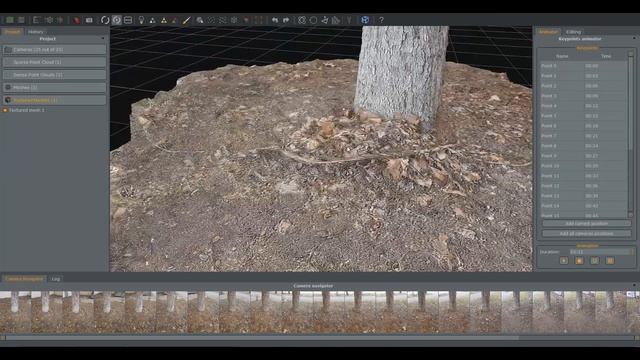Click the orange icon beside Textured mesh 1

point(5,110)
